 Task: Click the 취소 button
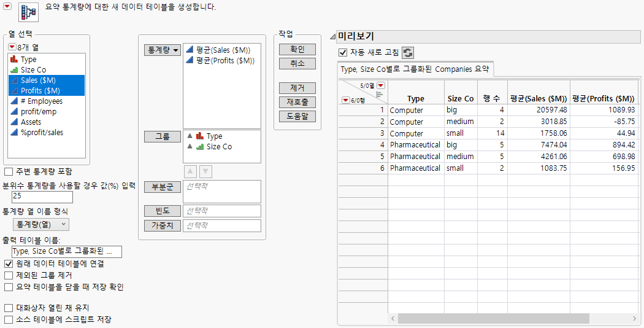click(297, 64)
